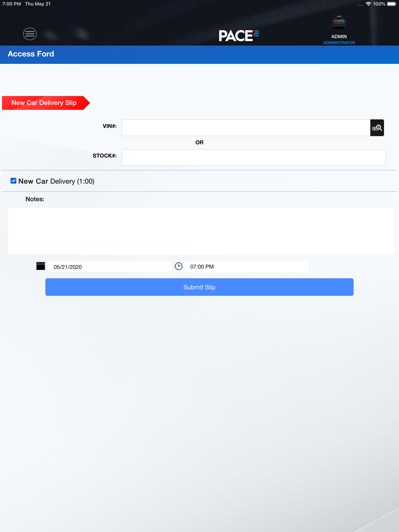Tap the status bar time 7:00 PM
Viewport: 399px width, 532px height.
(11, 4)
